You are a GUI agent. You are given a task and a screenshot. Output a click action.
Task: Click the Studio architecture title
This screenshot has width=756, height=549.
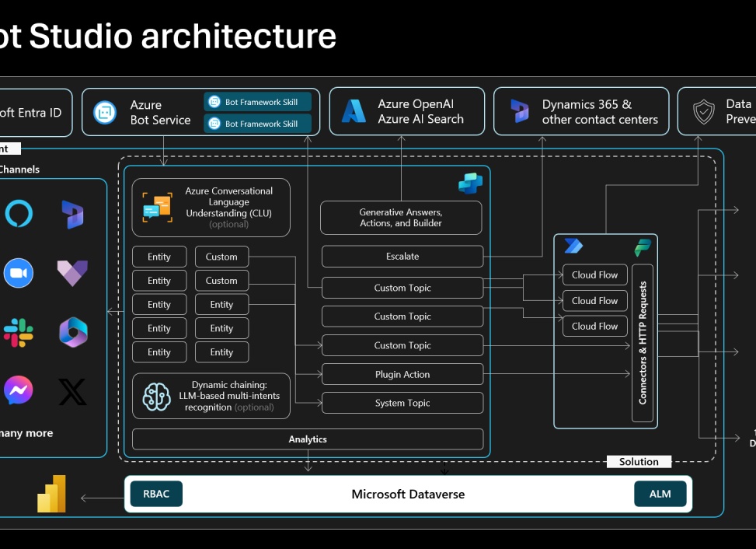pyautogui.click(x=168, y=37)
